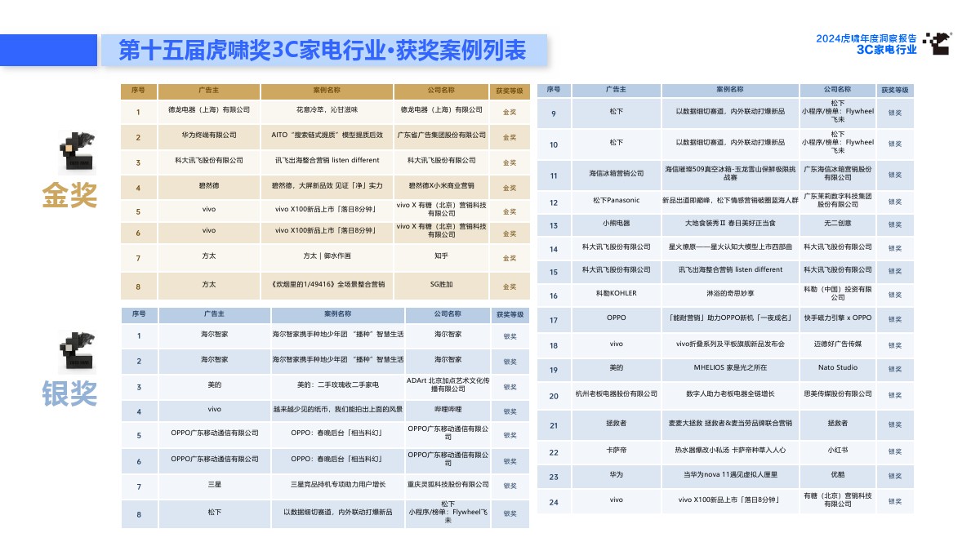Click advertiser 海信冰箱营销公司
This screenshot has height=551, width=980.
tap(617, 173)
